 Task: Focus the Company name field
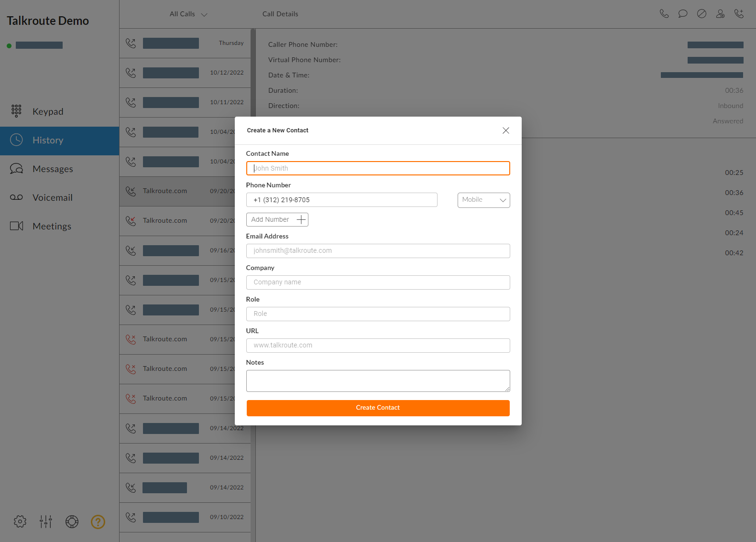(x=378, y=282)
